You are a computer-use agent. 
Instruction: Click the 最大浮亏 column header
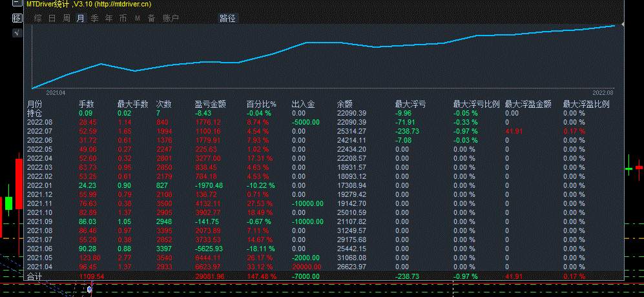point(410,105)
